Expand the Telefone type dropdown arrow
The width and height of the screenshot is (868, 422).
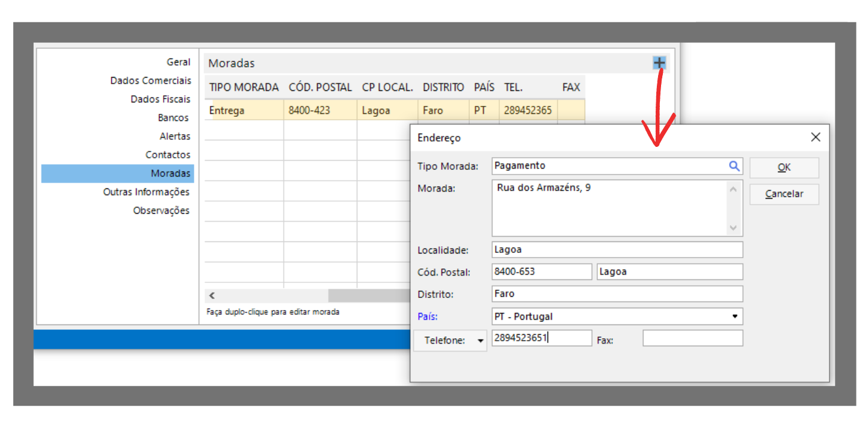(480, 341)
